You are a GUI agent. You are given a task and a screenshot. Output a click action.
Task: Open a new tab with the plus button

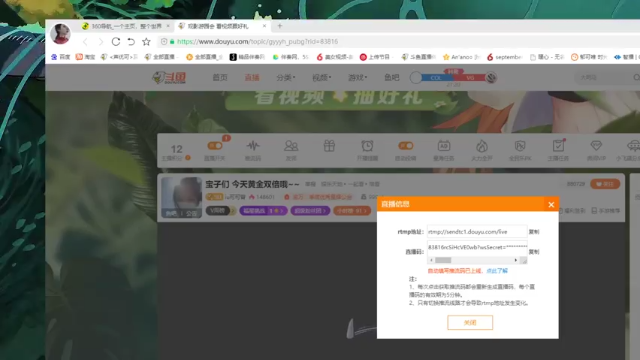click(280, 26)
